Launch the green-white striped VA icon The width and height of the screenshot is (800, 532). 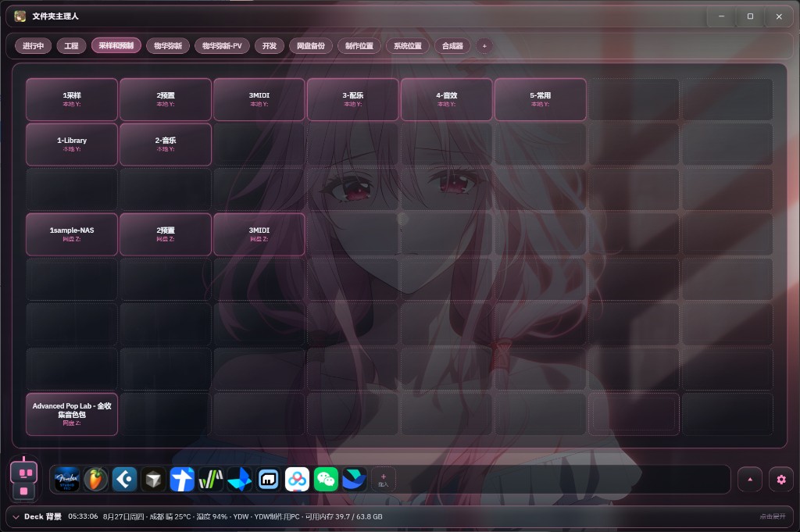pyautogui.click(x=211, y=480)
